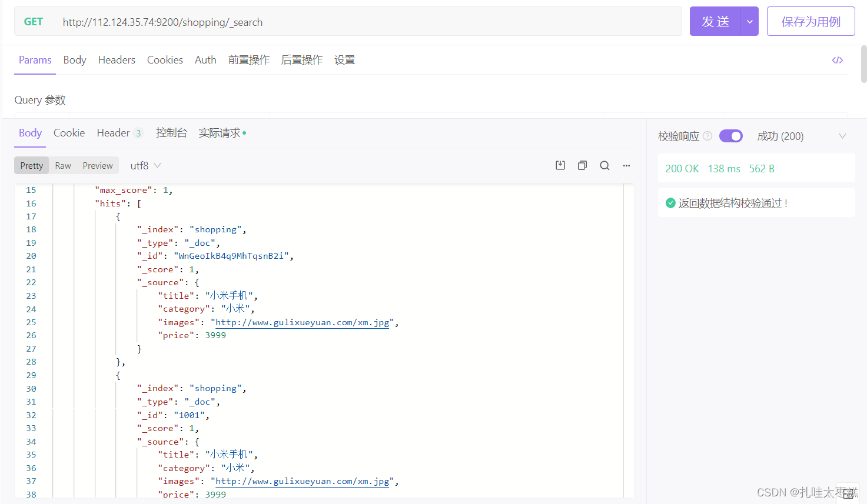Open the 发送 button dropdown arrow

click(x=749, y=22)
